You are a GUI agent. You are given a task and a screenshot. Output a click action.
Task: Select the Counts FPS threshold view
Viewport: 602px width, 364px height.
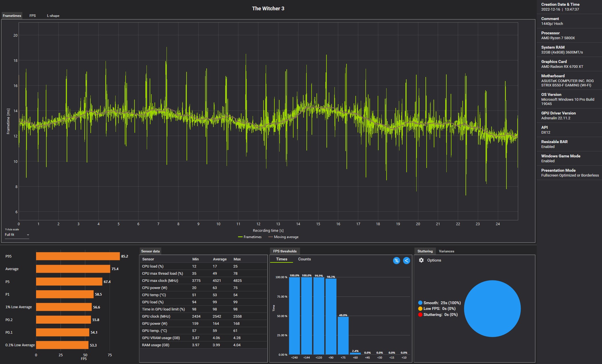coord(304,260)
